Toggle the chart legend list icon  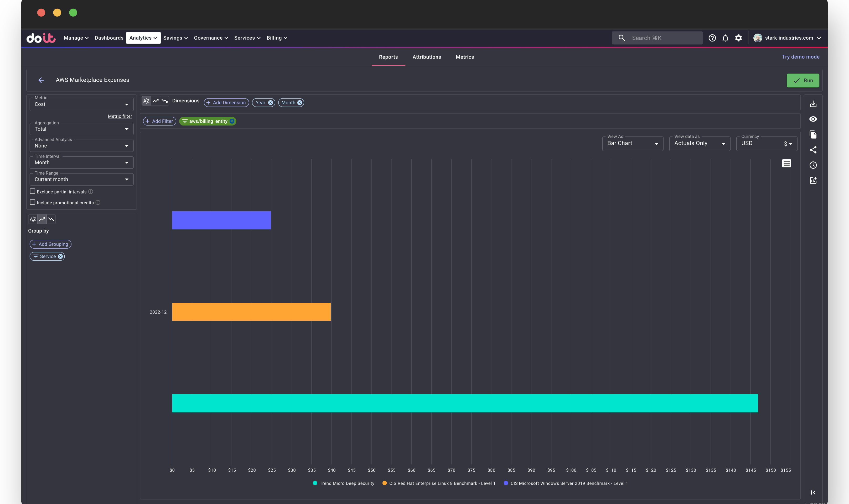[786, 163]
